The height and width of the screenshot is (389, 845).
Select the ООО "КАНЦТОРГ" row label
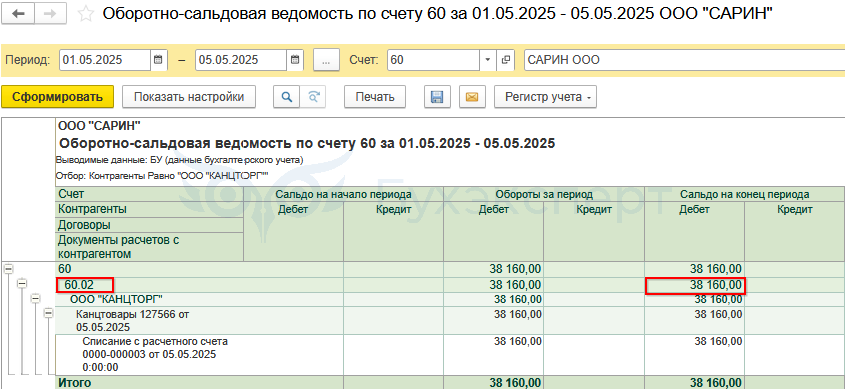click(x=116, y=300)
